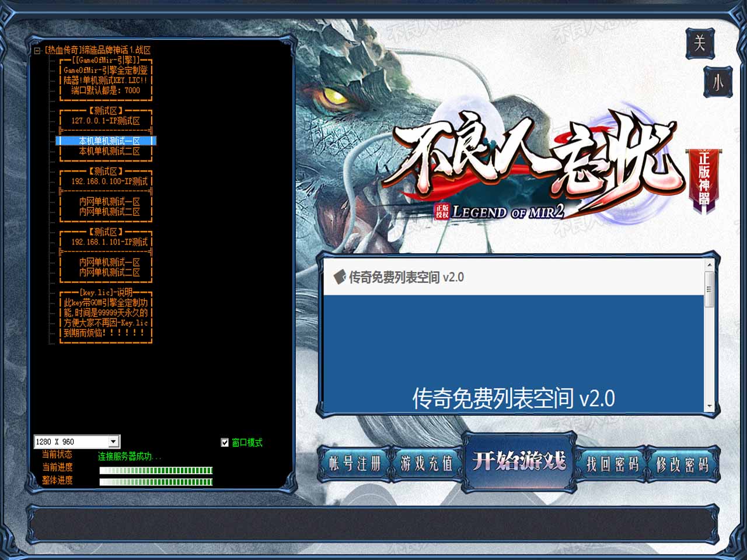Click the 传奇免费列表空间 v2.0 header title
This screenshot has height=560, width=747.
pyautogui.click(x=406, y=277)
